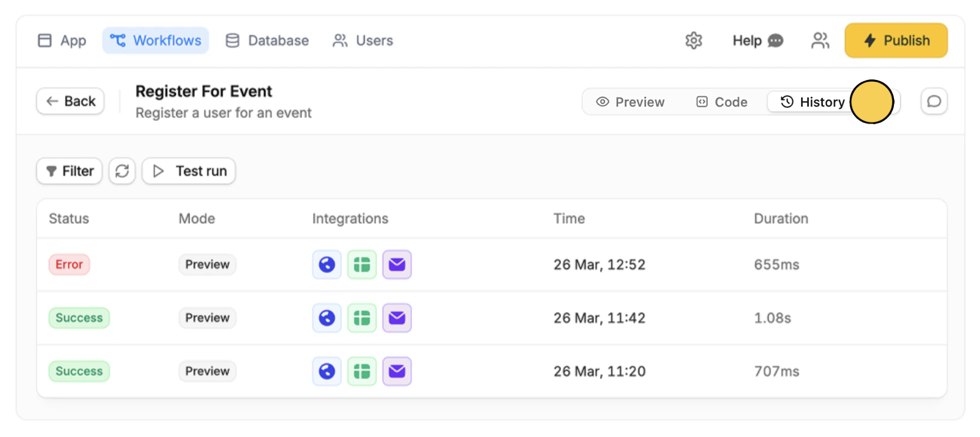Click the Preview mode tag in 11:20 row

click(207, 371)
